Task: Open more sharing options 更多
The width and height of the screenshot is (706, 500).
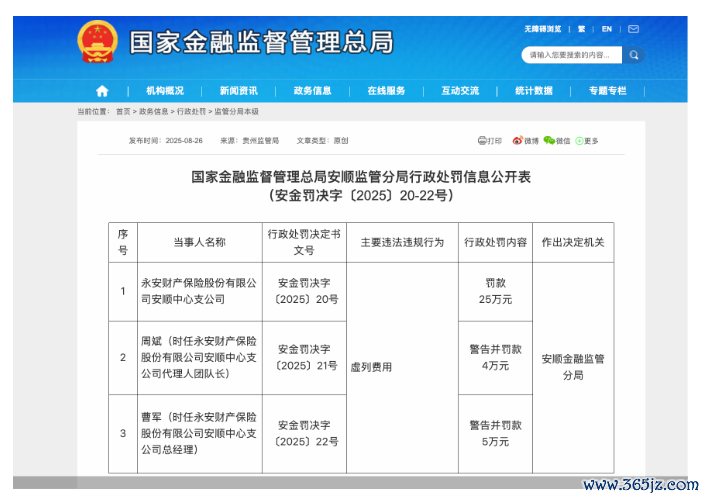Action: click(x=587, y=141)
